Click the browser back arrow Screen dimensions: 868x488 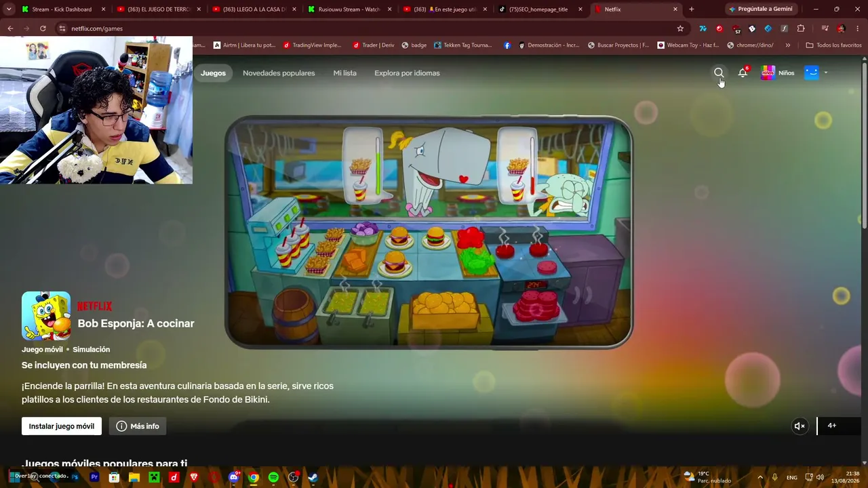(10, 28)
